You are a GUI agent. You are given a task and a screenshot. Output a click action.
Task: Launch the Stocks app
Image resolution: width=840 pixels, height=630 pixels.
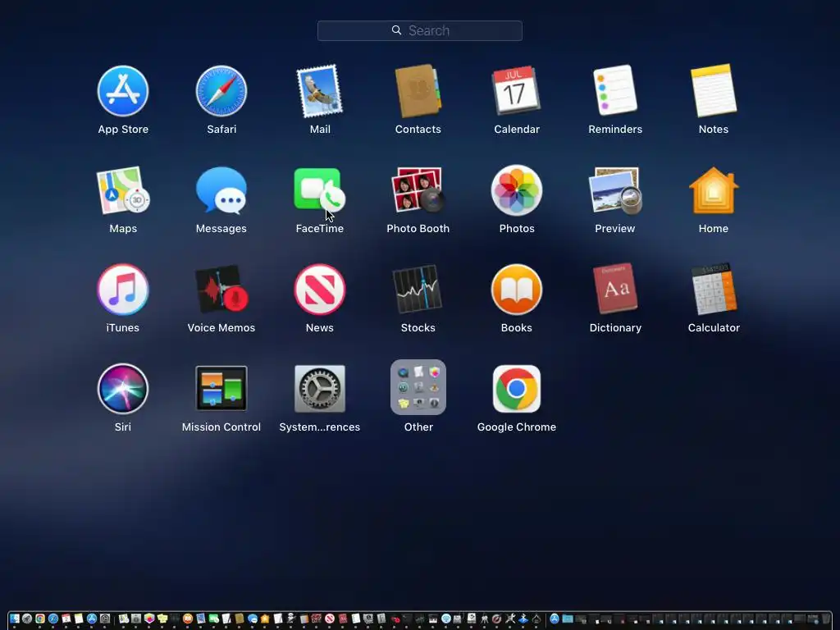pos(418,290)
